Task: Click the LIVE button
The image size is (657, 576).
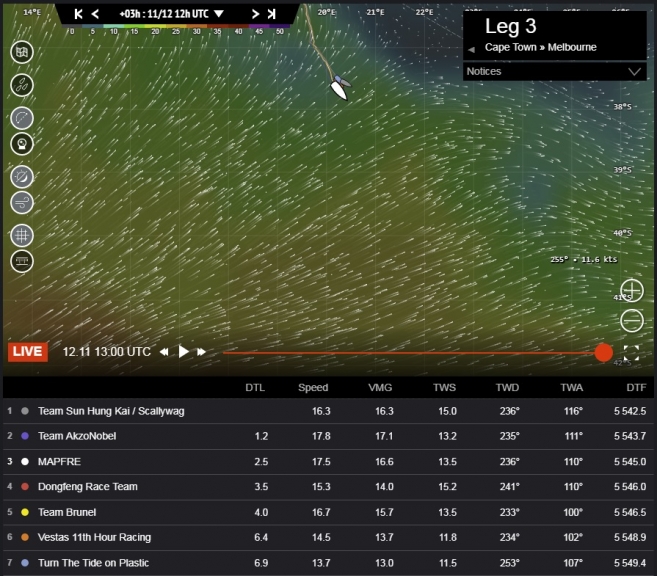Action: click(28, 351)
